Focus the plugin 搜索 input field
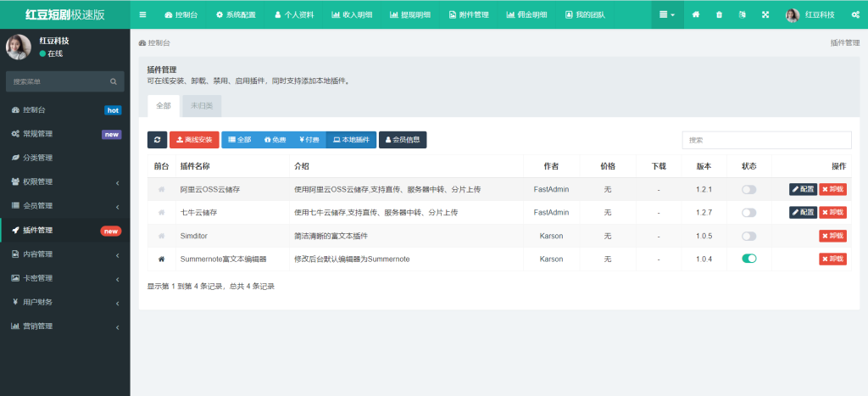This screenshot has height=396, width=868. pyautogui.click(x=766, y=140)
